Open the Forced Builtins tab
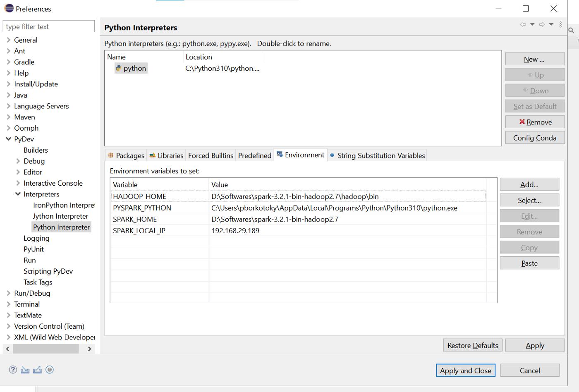579x392 pixels. [x=211, y=155]
